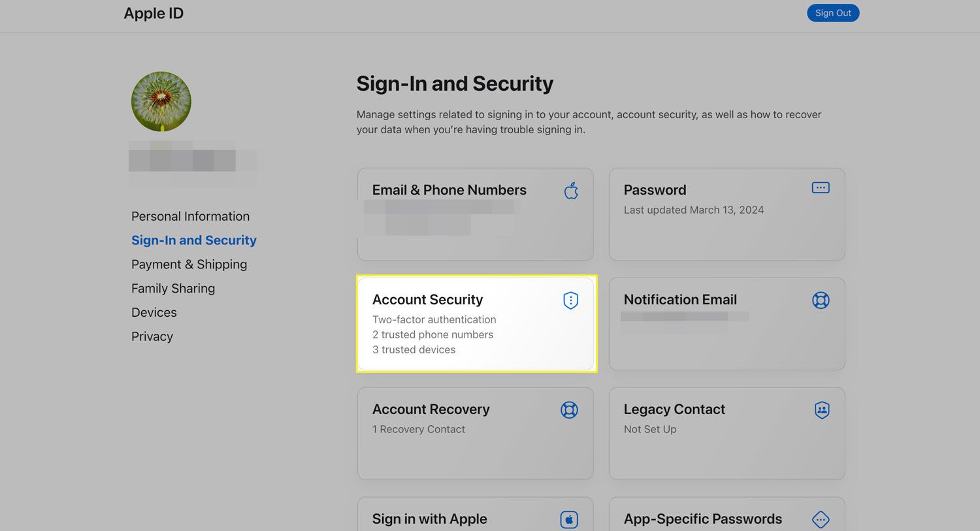Select Sign-In and Security sidebar item

193,240
